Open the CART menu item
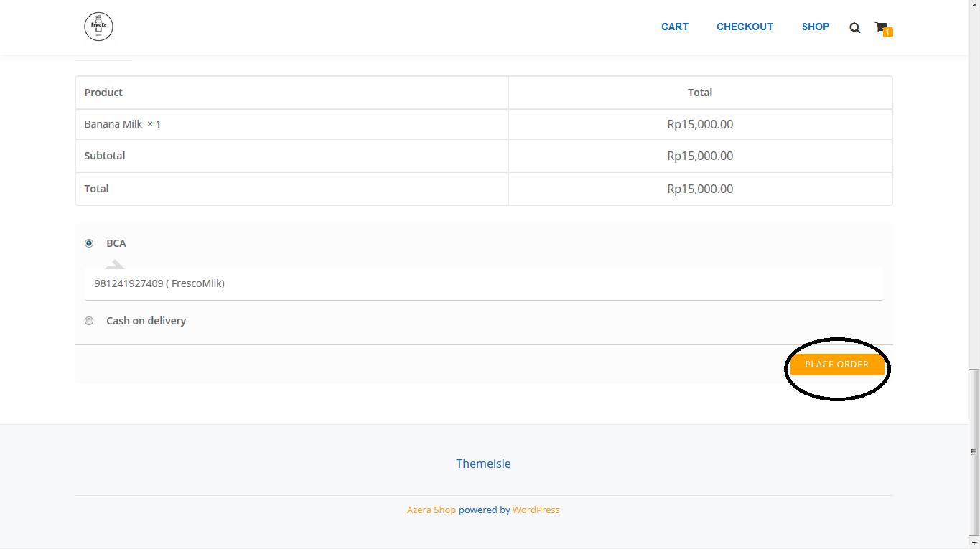Screen dimensions: 980x549 pos(675,27)
